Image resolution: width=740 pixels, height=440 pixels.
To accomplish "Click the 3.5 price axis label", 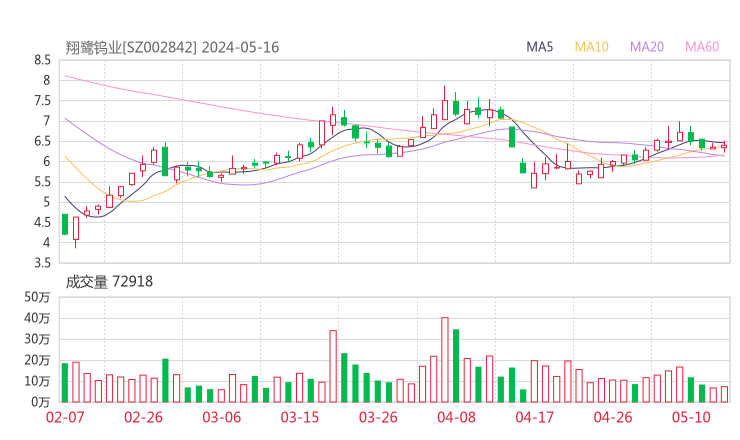I will (x=42, y=263).
